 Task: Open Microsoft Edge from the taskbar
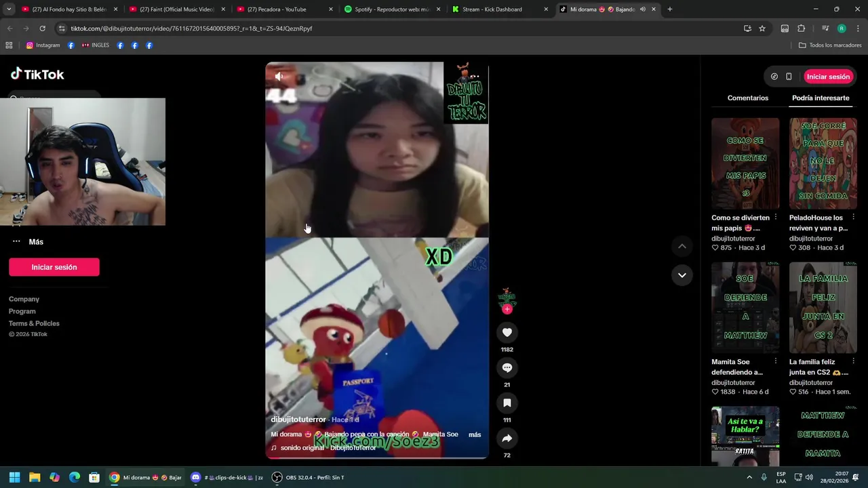pyautogui.click(x=75, y=477)
